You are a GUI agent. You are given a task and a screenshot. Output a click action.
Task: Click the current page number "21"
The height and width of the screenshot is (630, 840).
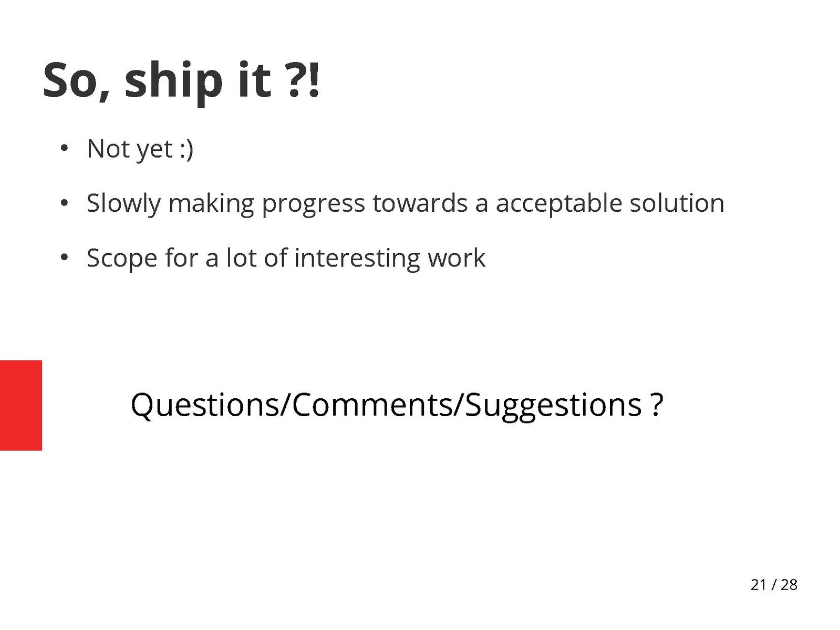[758, 585]
